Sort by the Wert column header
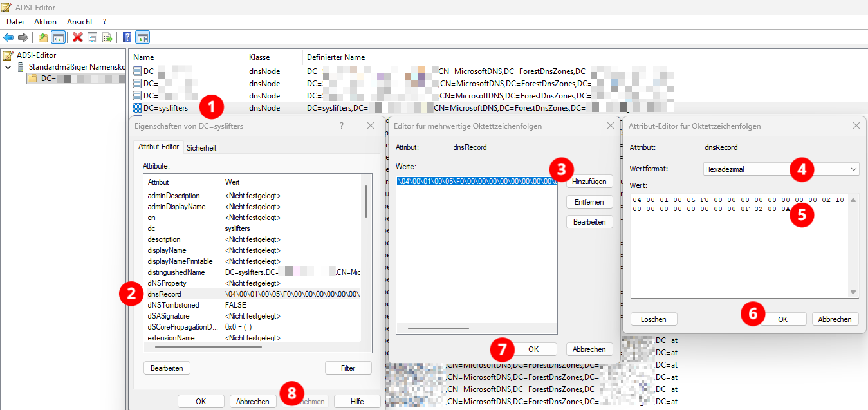The image size is (868, 410). point(291,182)
